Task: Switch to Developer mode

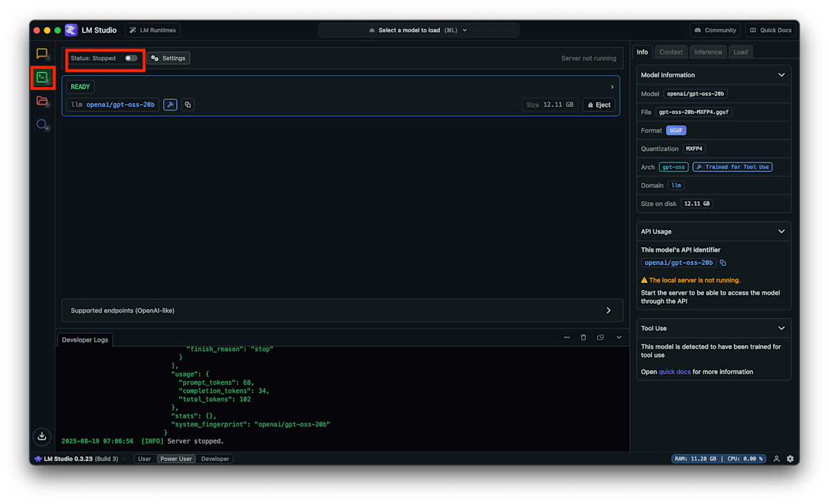Action: click(x=215, y=458)
